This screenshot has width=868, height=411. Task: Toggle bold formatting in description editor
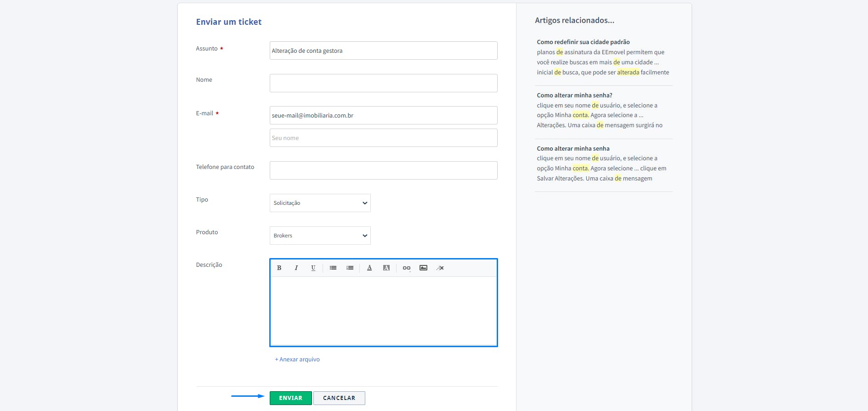point(279,268)
